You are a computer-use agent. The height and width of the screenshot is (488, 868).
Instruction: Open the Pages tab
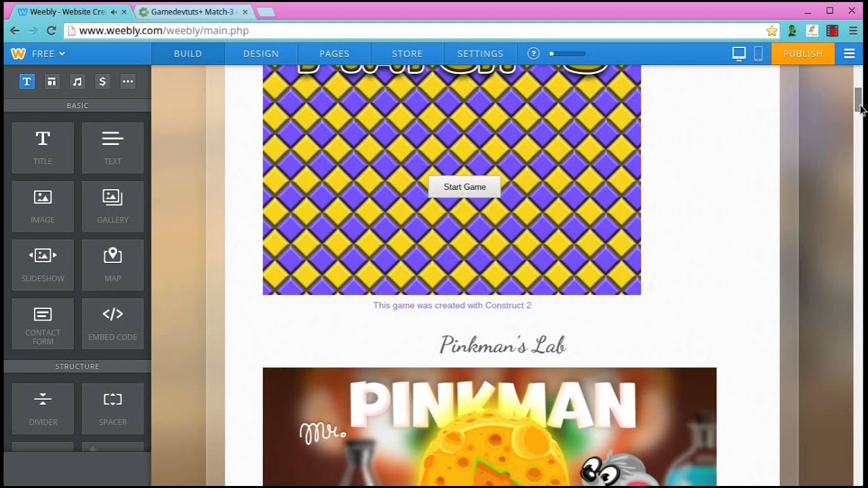pos(334,54)
